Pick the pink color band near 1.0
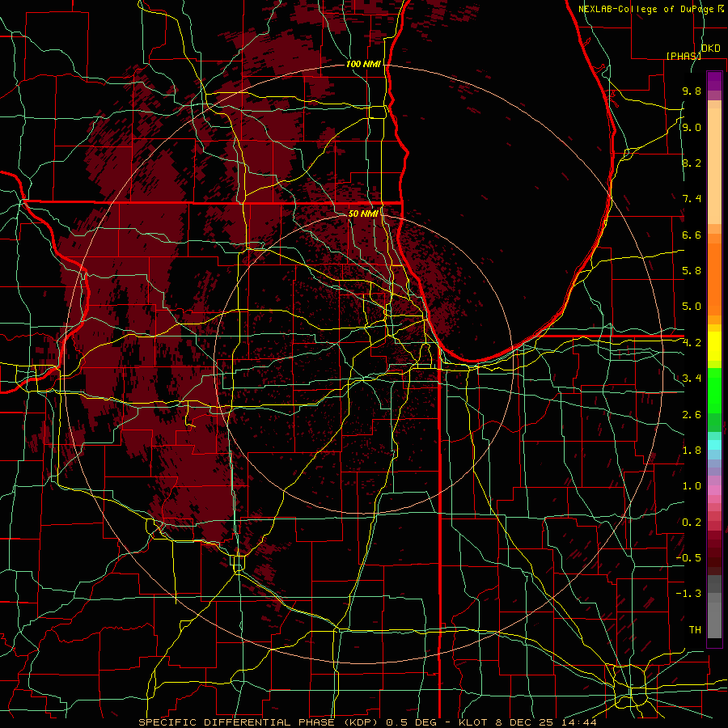Viewport: 728px width, 728px height. click(x=714, y=490)
